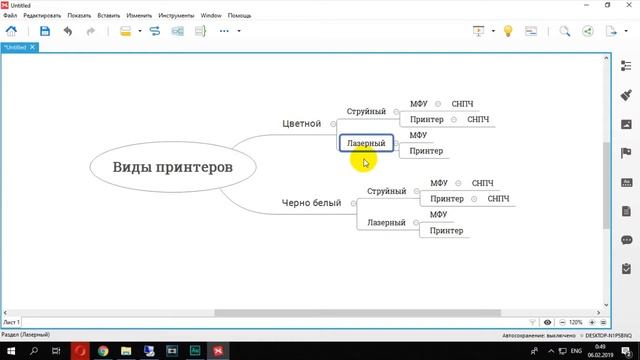Open the Показать menu
Viewport: 640px width, 360px height.
79,16
